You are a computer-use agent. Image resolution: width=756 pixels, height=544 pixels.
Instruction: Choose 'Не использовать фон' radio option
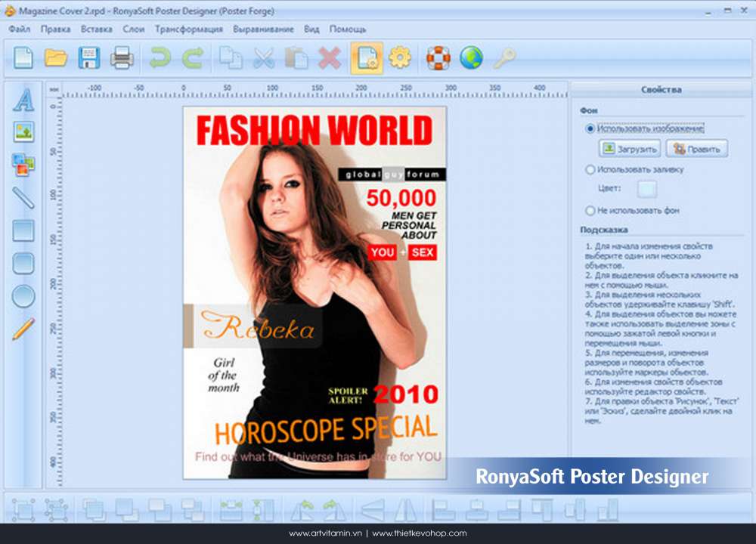click(590, 211)
